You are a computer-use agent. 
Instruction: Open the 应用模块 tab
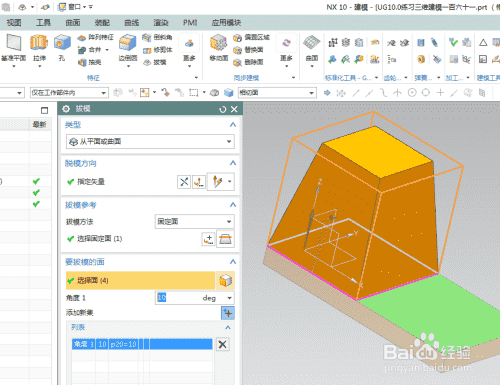pyautogui.click(x=226, y=23)
